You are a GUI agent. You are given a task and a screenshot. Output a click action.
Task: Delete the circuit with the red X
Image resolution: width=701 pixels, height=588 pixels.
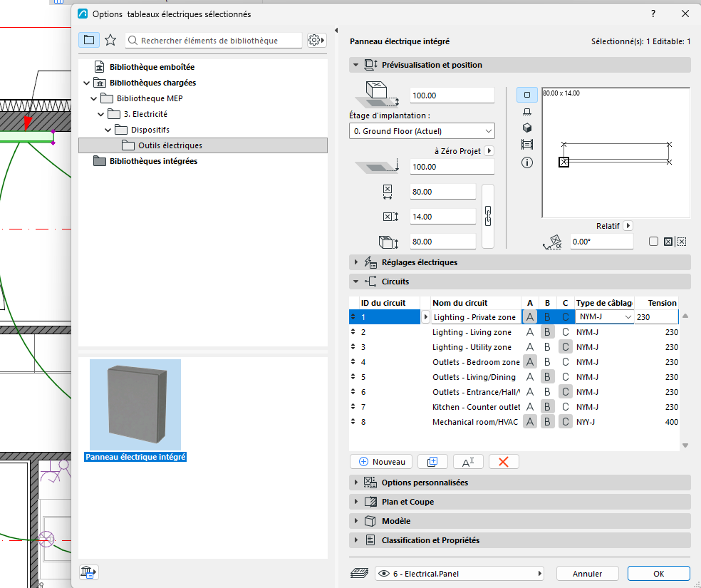504,462
